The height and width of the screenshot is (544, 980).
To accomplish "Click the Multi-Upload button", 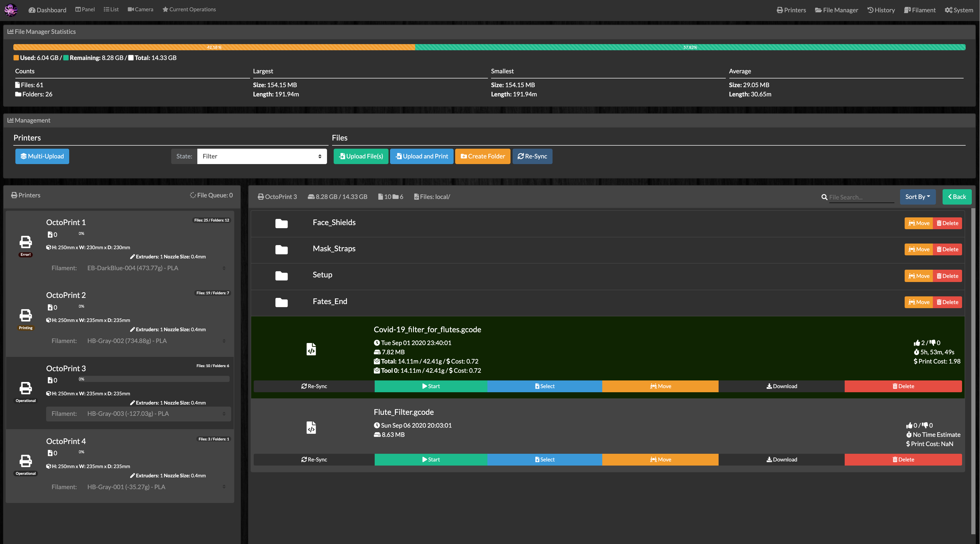I will pos(42,156).
